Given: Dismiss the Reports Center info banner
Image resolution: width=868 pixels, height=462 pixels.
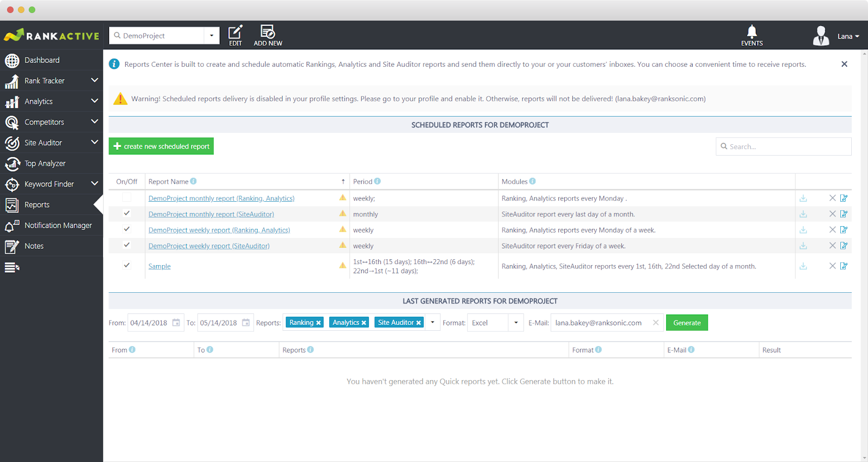Looking at the screenshot, I should [844, 64].
